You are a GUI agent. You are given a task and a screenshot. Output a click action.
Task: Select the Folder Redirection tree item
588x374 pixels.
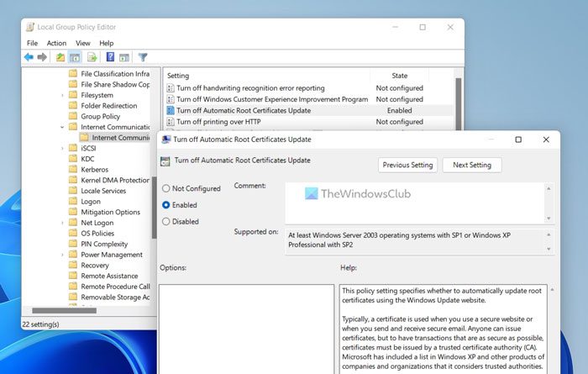pos(108,106)
